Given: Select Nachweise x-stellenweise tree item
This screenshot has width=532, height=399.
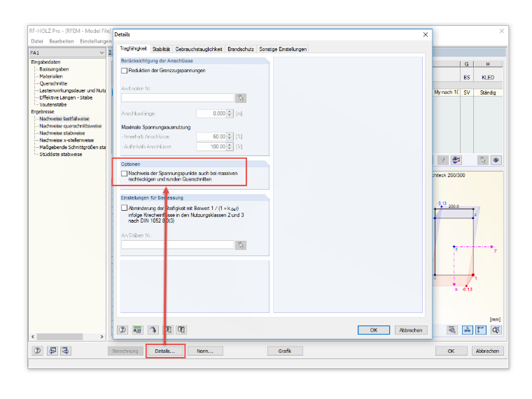Looking at the screenshot, I should pos(66,140).
